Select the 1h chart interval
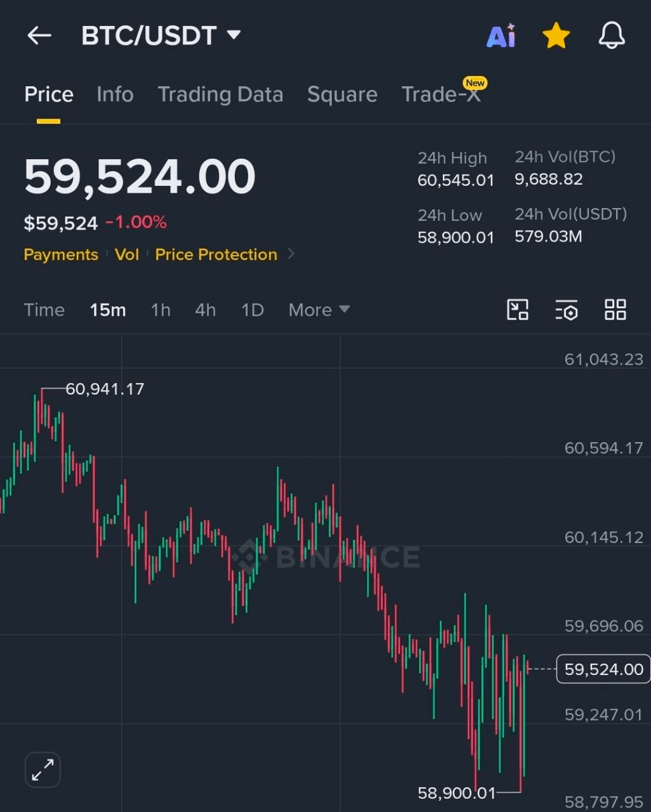 161,310
